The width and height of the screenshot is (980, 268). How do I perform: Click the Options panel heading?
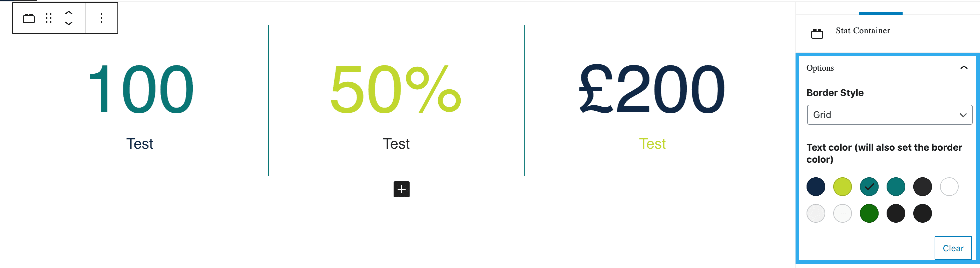tap(820, 68)
